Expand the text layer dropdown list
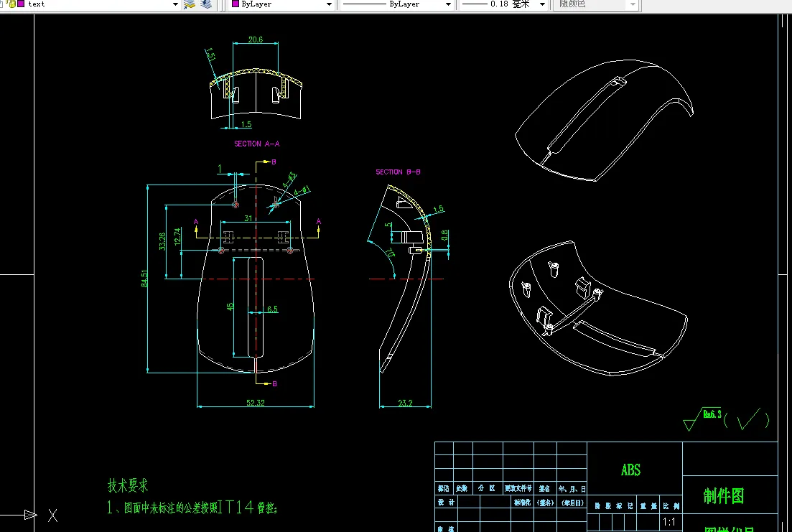 click(175, 4)
